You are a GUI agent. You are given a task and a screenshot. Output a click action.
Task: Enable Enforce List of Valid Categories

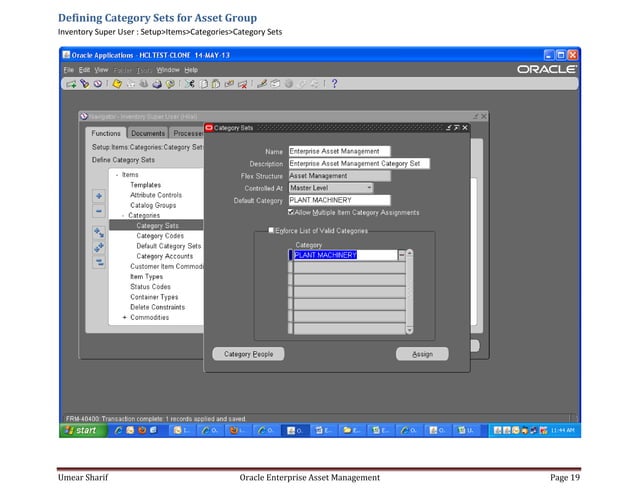tap(270, 231)
